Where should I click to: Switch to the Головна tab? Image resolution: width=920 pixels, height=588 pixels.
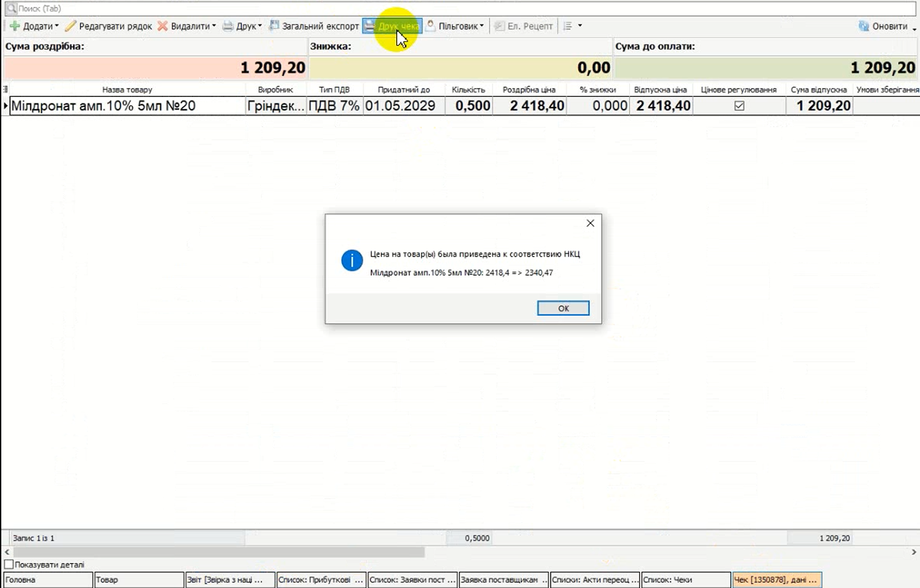pyautogui.click(x=48, y=580)
